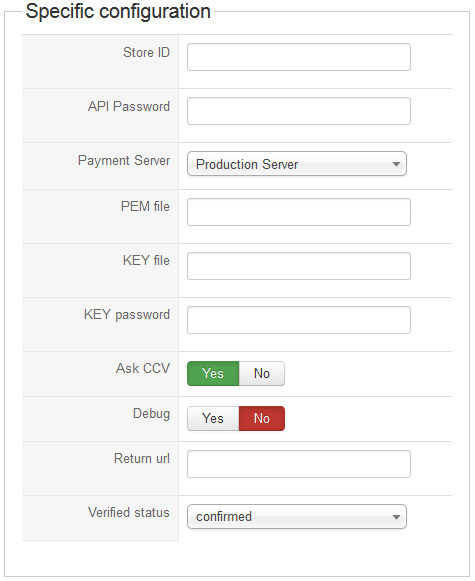This screenshot has height=581, width=475.
Task: Click the Payment Server dropdown arrow
Action: (396, 164)
